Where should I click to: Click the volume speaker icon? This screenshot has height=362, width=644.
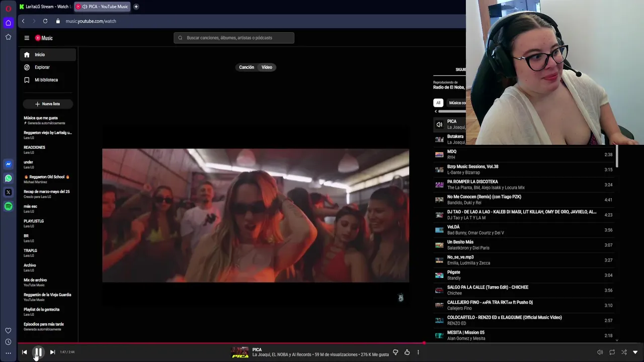tap(600, 352)
